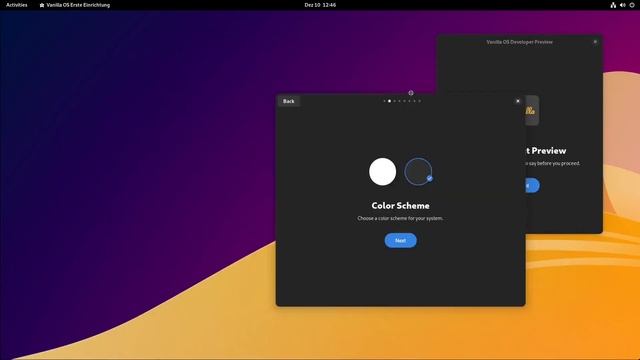Screen dimensions: 640x360
Task: Click the power icon in top bar
Action: tap(632, 5)
